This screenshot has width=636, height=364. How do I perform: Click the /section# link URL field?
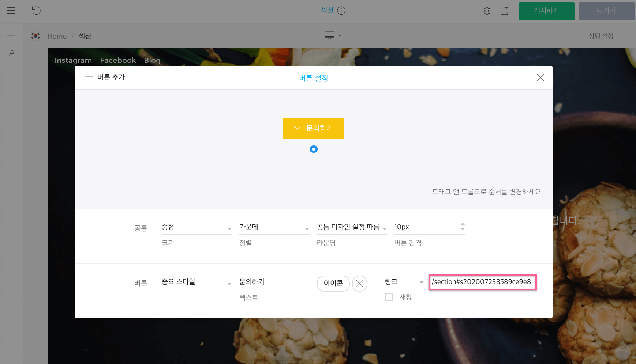click(483, 282)
